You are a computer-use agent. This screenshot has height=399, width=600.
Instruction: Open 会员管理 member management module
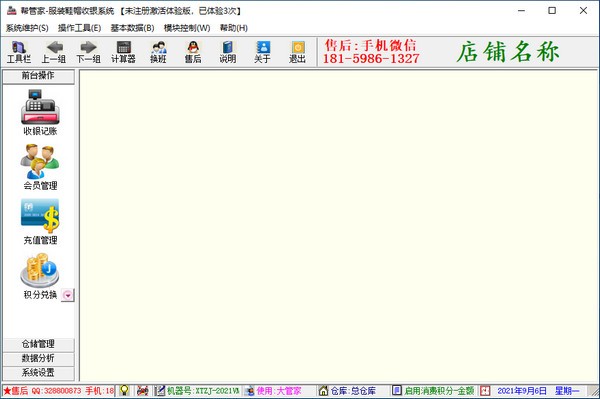pyautogui.click(x=40, y=167)
